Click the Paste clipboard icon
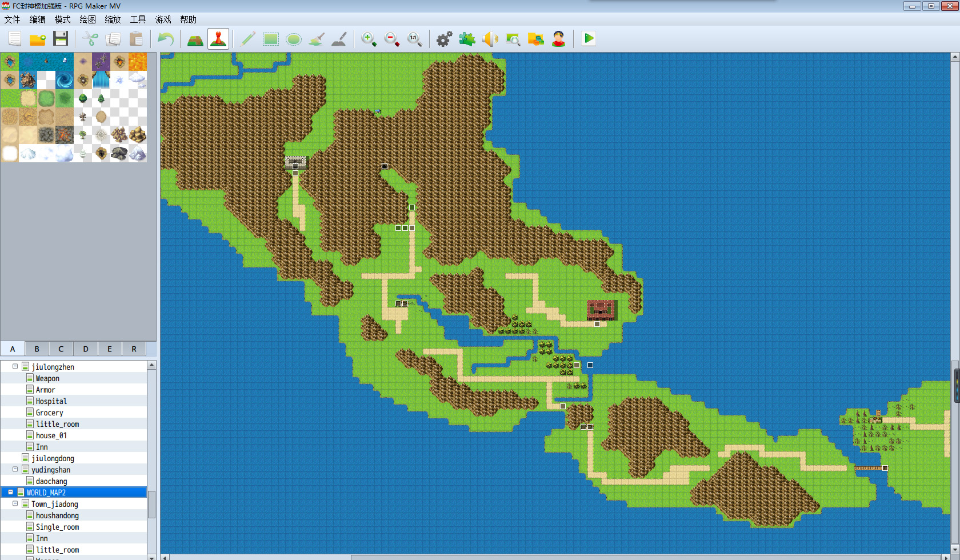This screenshot has width=960, height=560. pyautogui.click(x=136, y=39)
